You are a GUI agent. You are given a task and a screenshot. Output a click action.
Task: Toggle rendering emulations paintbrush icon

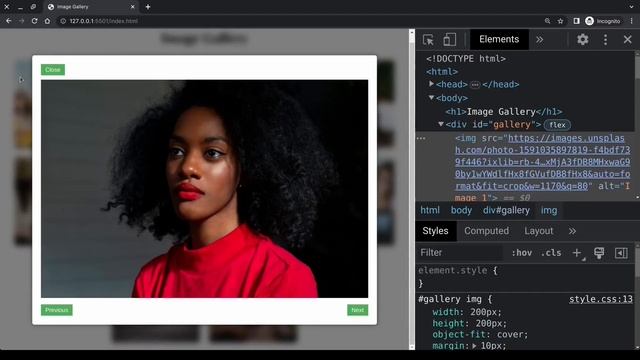(x=599, y=253)
